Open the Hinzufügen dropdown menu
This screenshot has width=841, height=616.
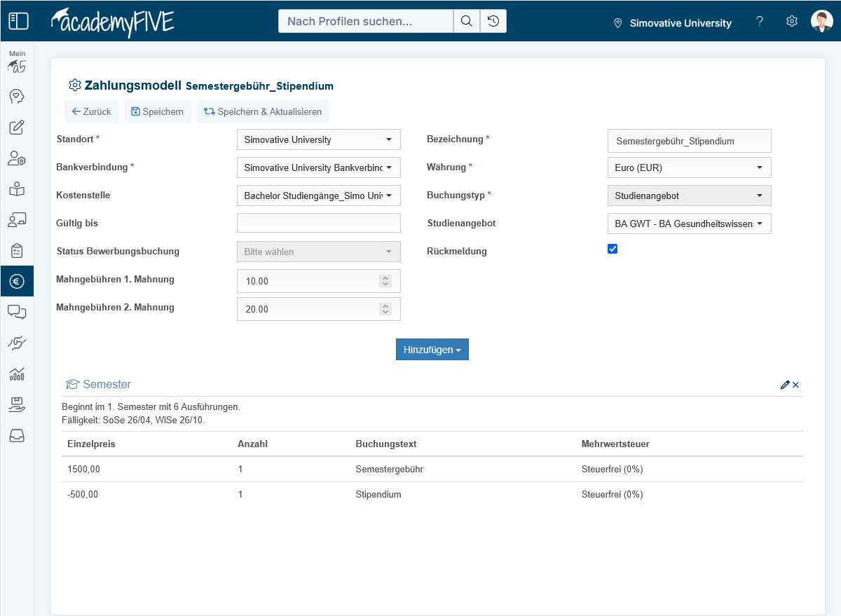[x=432, y=350]
